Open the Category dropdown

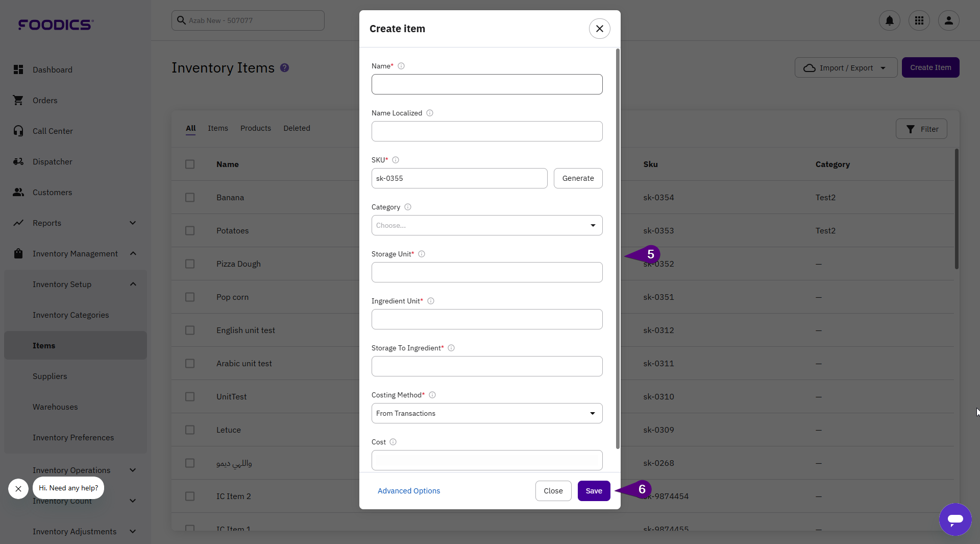coord(486,225)
